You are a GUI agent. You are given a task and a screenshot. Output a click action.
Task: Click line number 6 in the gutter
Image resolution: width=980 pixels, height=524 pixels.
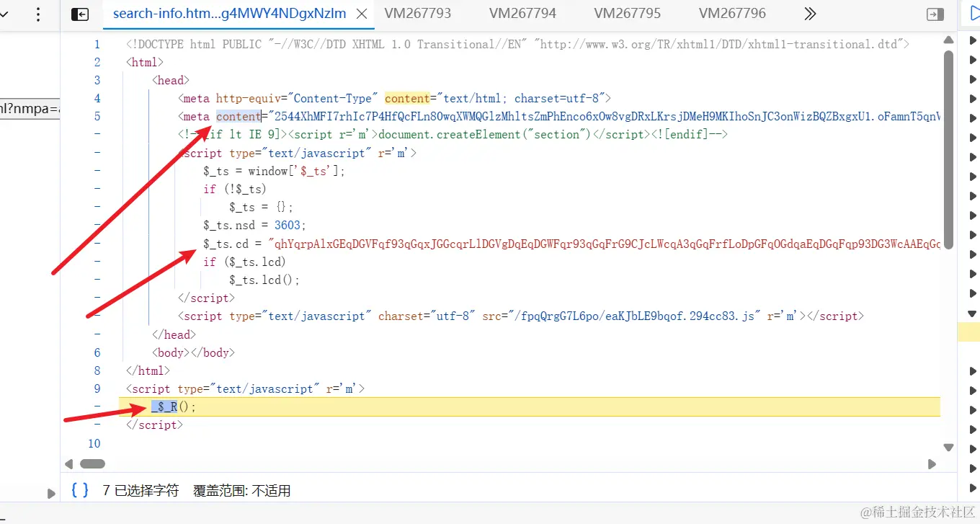tap(97, 352)
